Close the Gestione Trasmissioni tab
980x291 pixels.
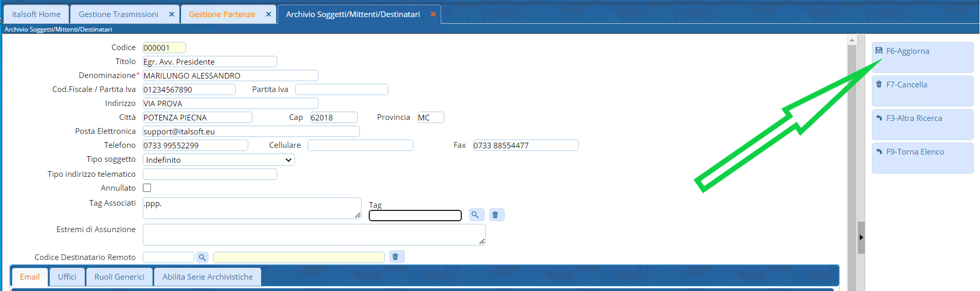[x=171, y=14]
